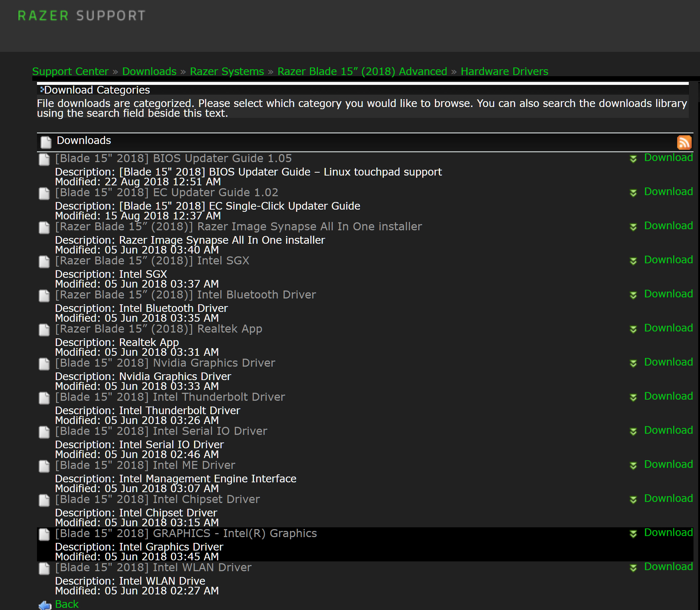Click green arrow icon for Intel WLAN Driver

(x=633, y=568)
